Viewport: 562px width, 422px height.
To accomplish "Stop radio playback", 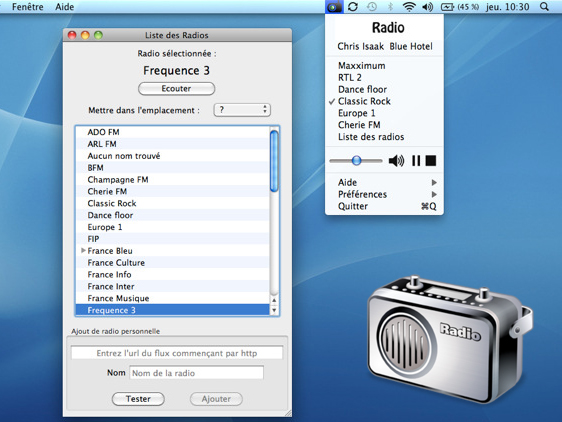I will (x=431, y=161).
